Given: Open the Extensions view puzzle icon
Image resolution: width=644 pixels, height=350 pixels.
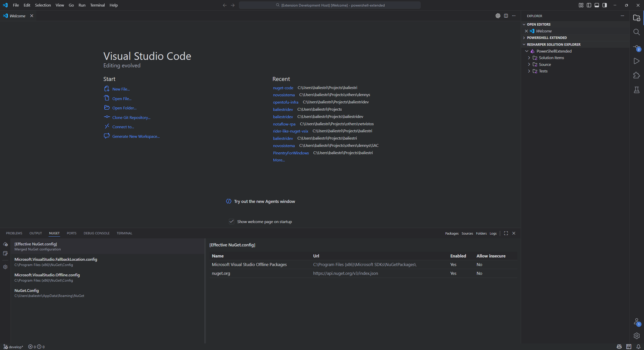Looking at the screenshot, I should coord(636,75).
